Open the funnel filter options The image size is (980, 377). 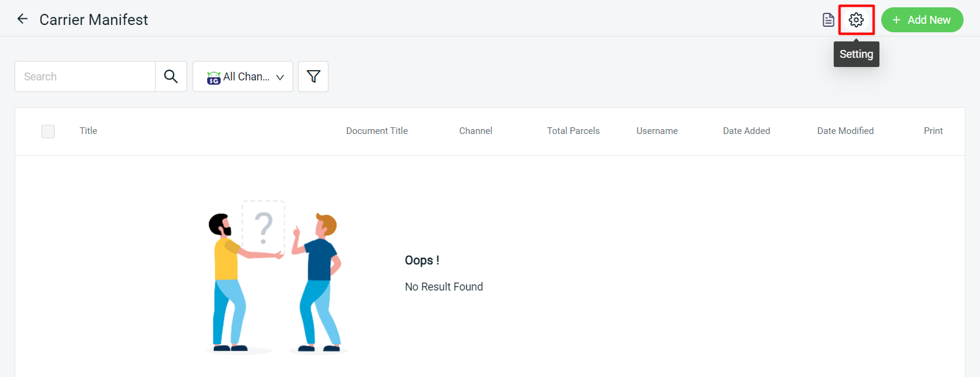pos(313,77)
